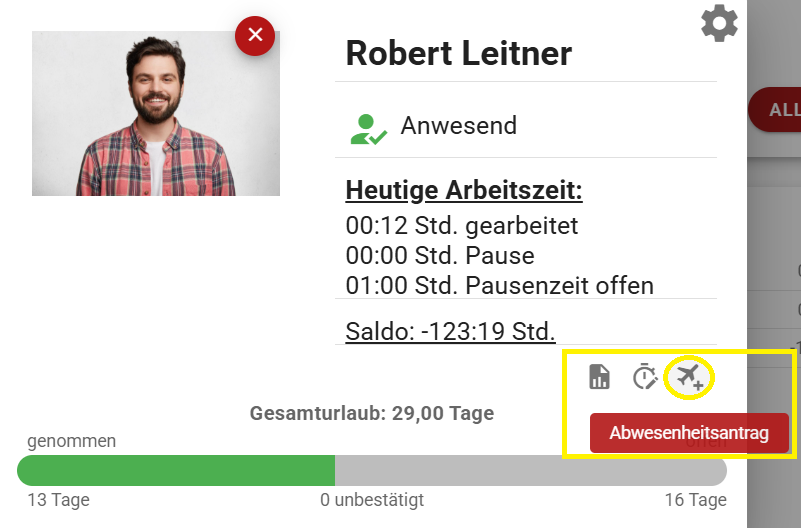
Task: Open the settings gear icon
Action: point(719,23)
